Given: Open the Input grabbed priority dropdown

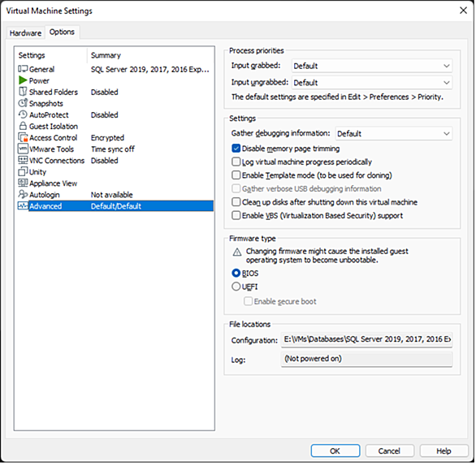Looking at the screenshot, I should pyautogui.click(x=372, y=66).
